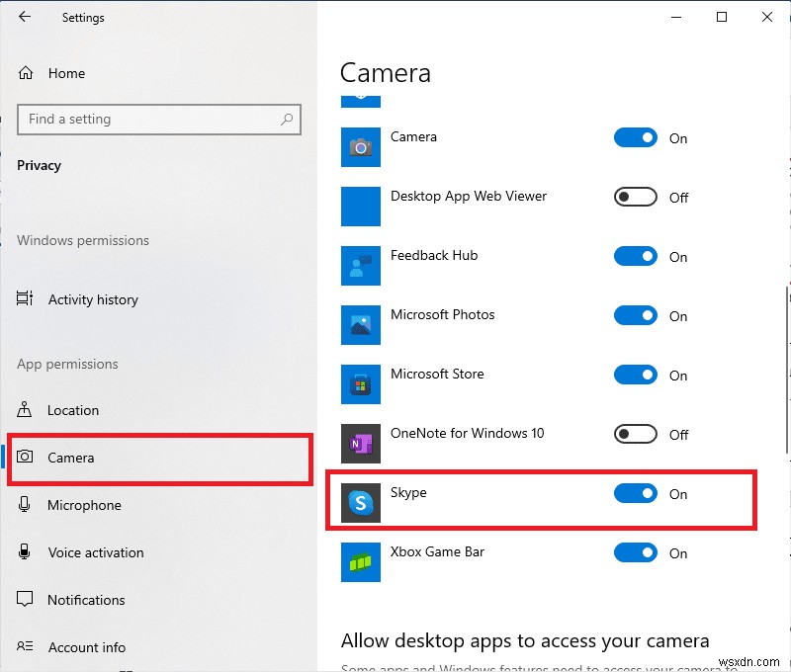Open Activity history settings
Screen dimensions: 791x672
[93, 299]
